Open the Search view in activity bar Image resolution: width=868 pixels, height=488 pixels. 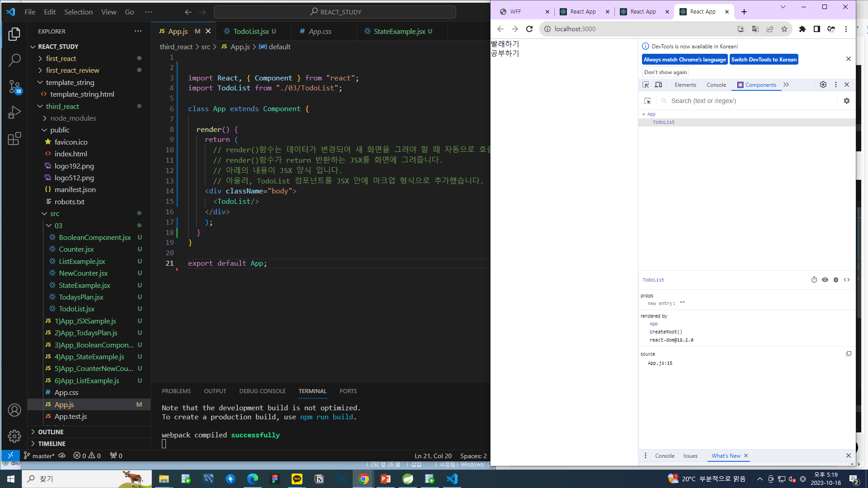14,60
